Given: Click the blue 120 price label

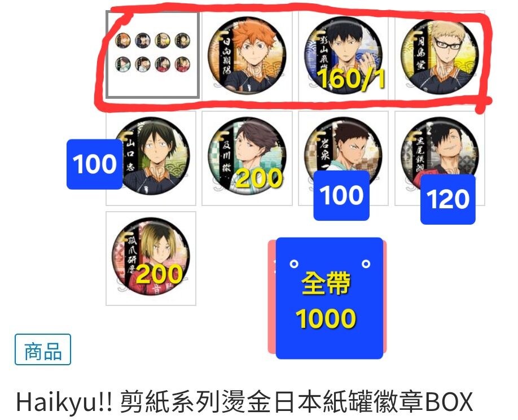Looking at the screenshot, I should point(447,199).
